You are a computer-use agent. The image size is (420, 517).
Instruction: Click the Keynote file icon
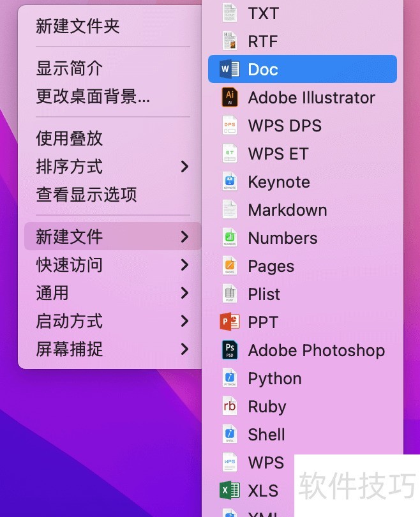[229, 182]
